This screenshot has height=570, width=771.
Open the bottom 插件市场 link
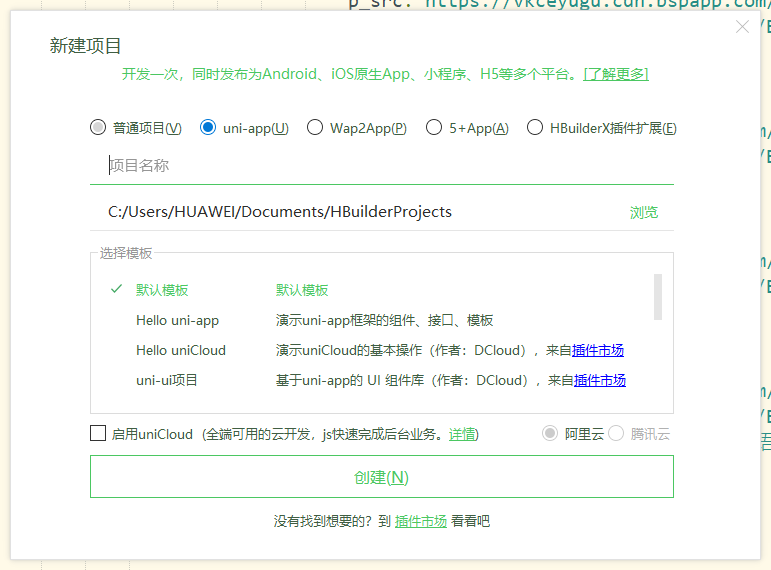[x=421, y=521]
